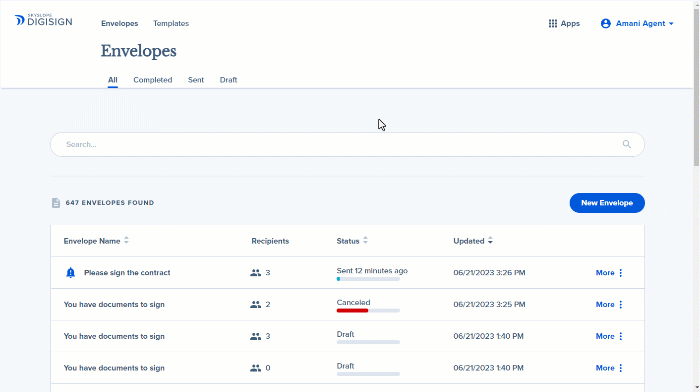Click progress bar of 3-recipient Draft row
Image resolution: width=700 pixels, height=392 pixels.
[368, 342]
